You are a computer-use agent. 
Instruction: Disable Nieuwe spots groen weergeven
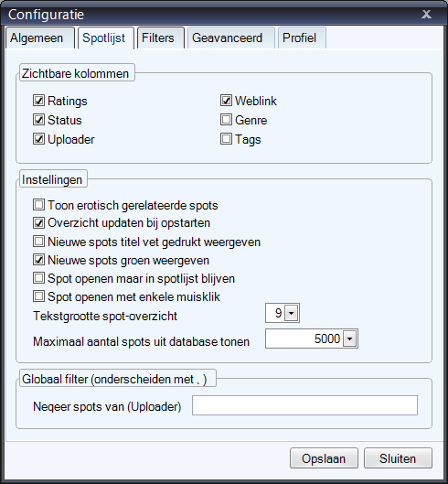coord(38,260)
